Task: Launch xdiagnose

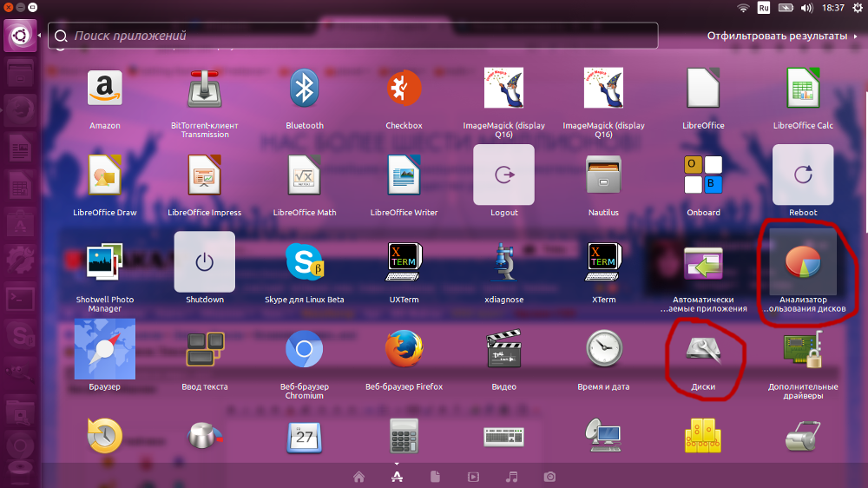Action: click(503, 262)
